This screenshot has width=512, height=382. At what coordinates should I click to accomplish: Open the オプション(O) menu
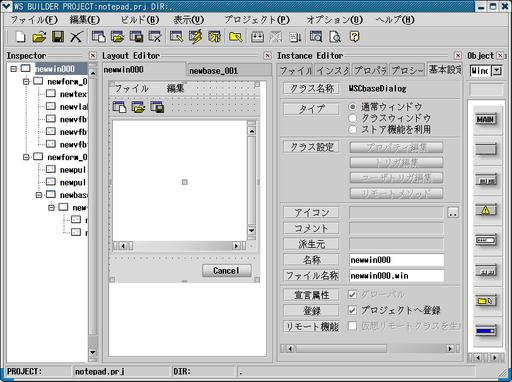[x=334, y=20]
